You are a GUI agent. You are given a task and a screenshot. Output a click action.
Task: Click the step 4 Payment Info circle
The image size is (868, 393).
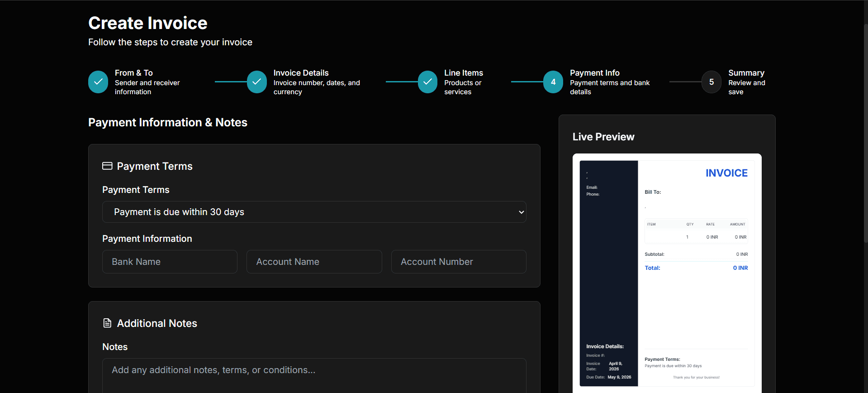pyautogui.click(x=553, y=82)
